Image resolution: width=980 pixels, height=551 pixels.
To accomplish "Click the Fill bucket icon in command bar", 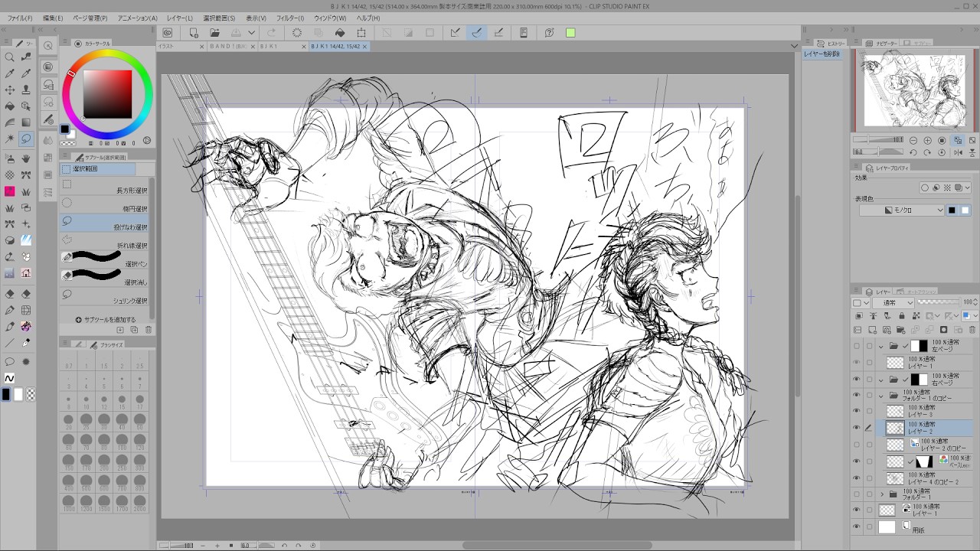I will point(340,33).
